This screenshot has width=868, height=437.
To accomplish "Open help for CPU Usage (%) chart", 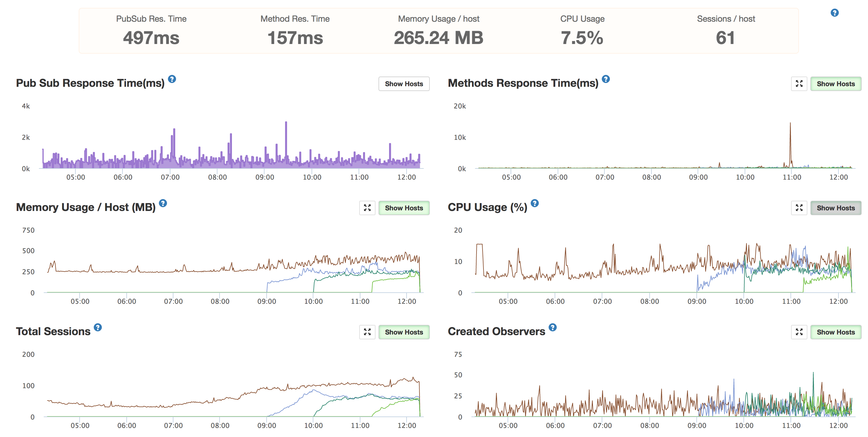I will pyautogui.click(x=534, y=203).
